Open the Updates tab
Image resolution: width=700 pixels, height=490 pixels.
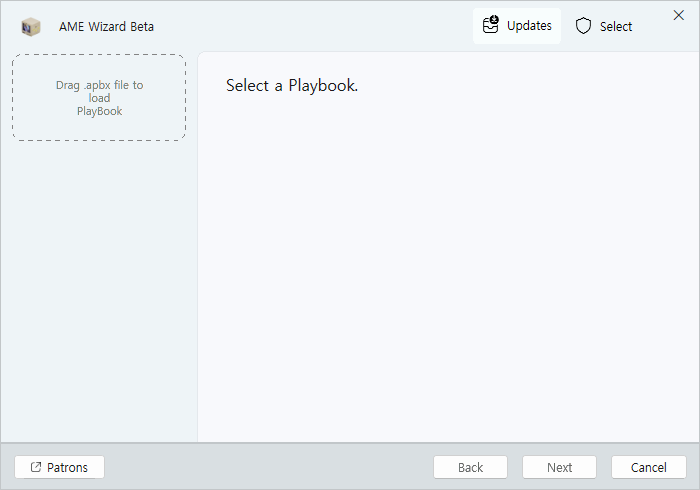click(517, 26)
